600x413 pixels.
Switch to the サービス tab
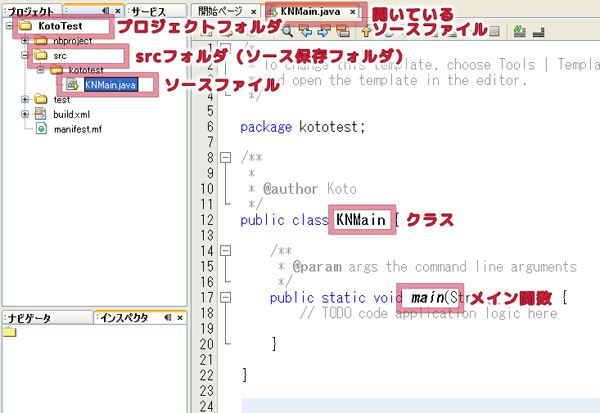(x=148, y=11)
